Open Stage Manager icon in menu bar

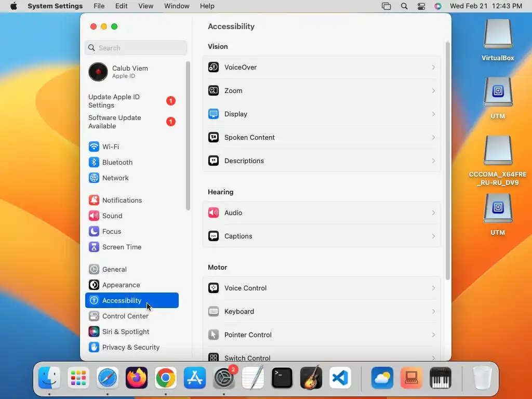point(386,6)
